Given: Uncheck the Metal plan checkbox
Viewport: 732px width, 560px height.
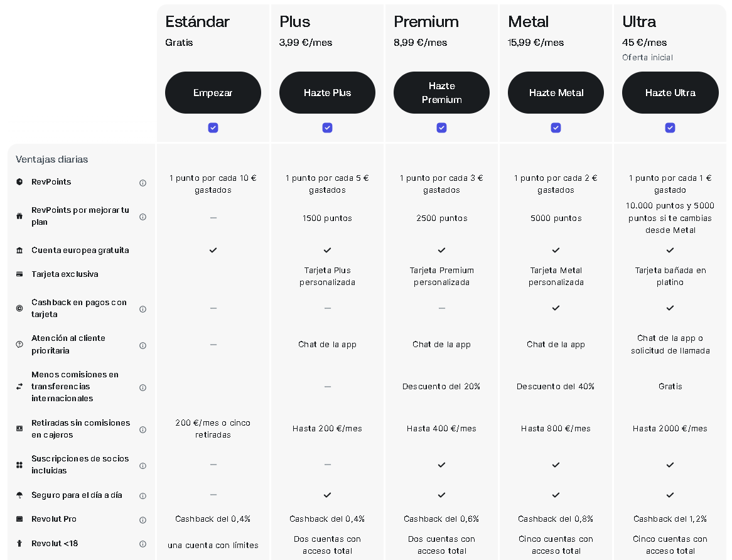Looking at the screenshot, I should 556,127.
